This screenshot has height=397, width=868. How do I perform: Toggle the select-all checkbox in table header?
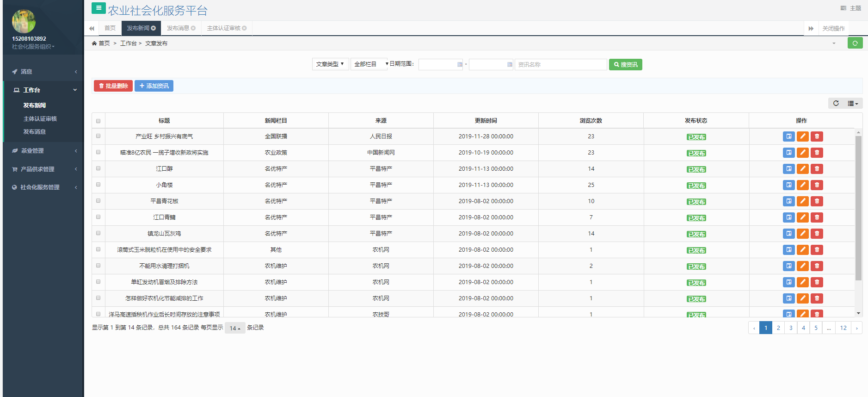coord(98,121)
